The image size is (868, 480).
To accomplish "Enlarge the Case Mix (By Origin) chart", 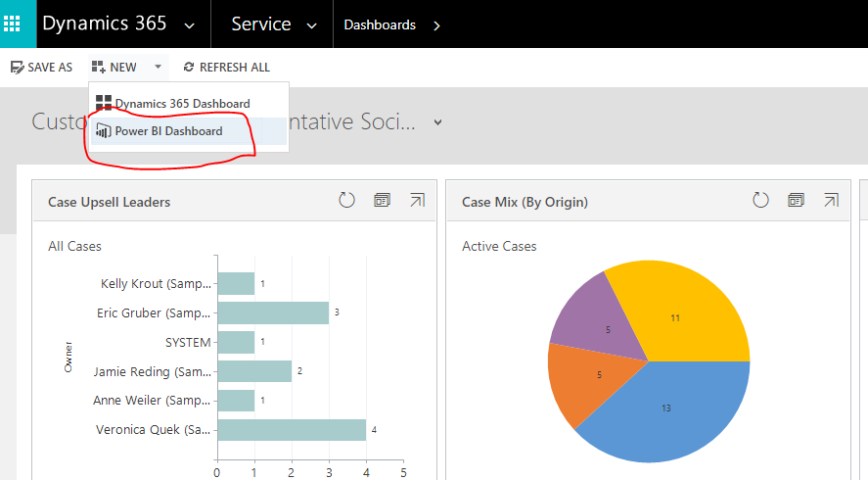I will [832, 200].
